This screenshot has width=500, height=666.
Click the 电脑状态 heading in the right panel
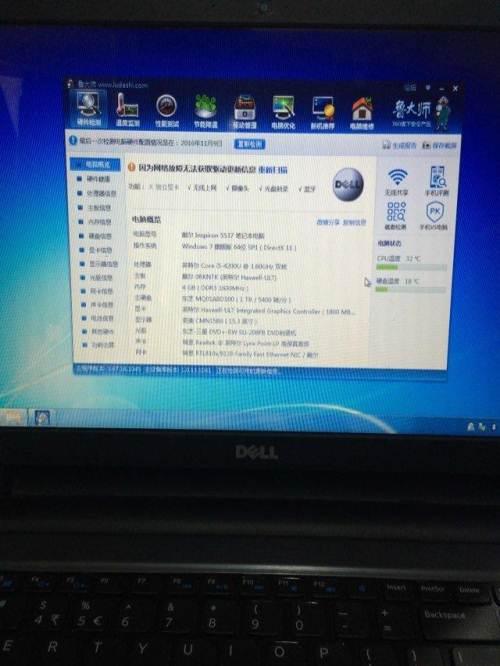[390, 243]
